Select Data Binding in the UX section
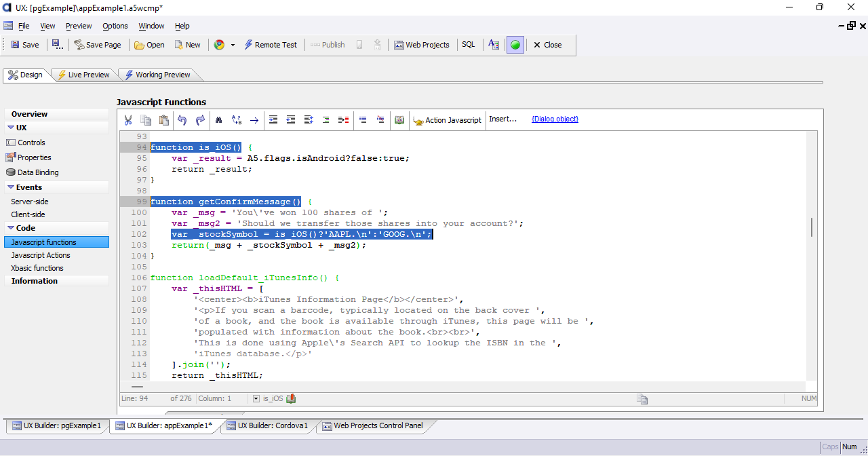The height and width of the screenshot is (456, 868). click(38, 172)
